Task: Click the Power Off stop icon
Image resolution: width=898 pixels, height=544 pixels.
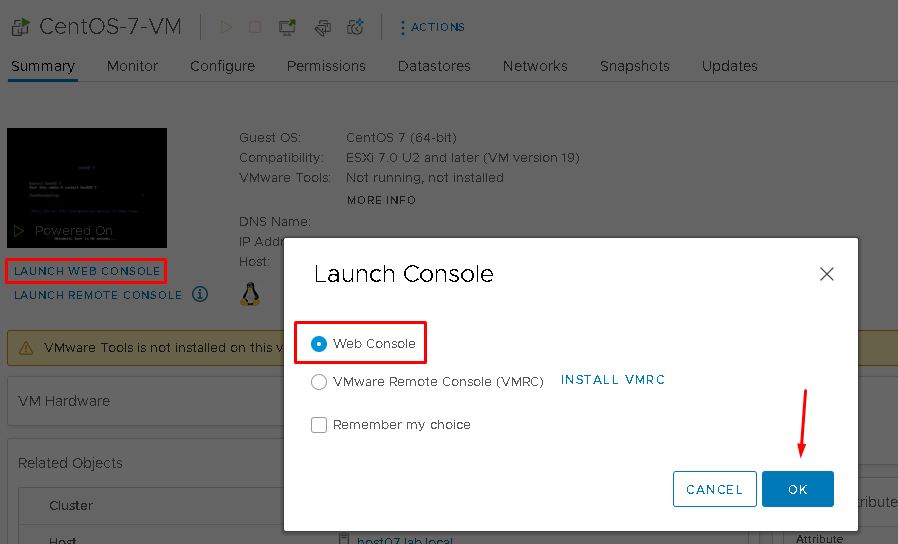Action: tap(255, 27)
